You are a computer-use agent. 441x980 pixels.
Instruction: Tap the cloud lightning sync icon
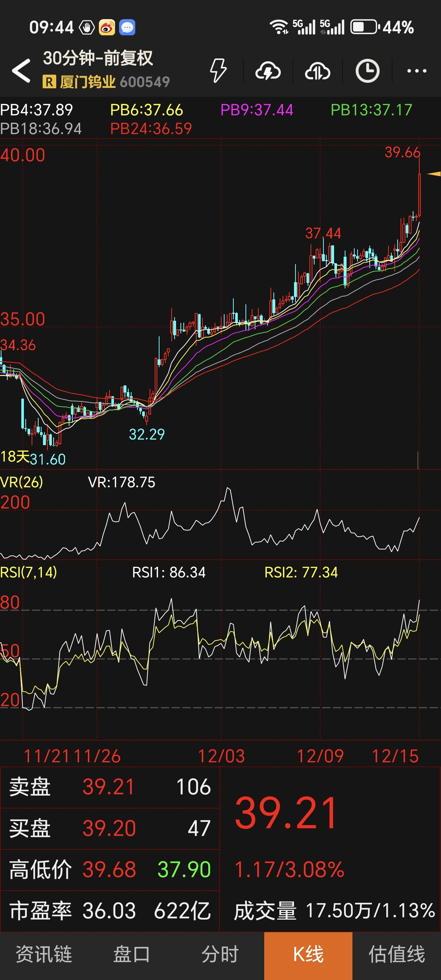click(x=268, y=71)
